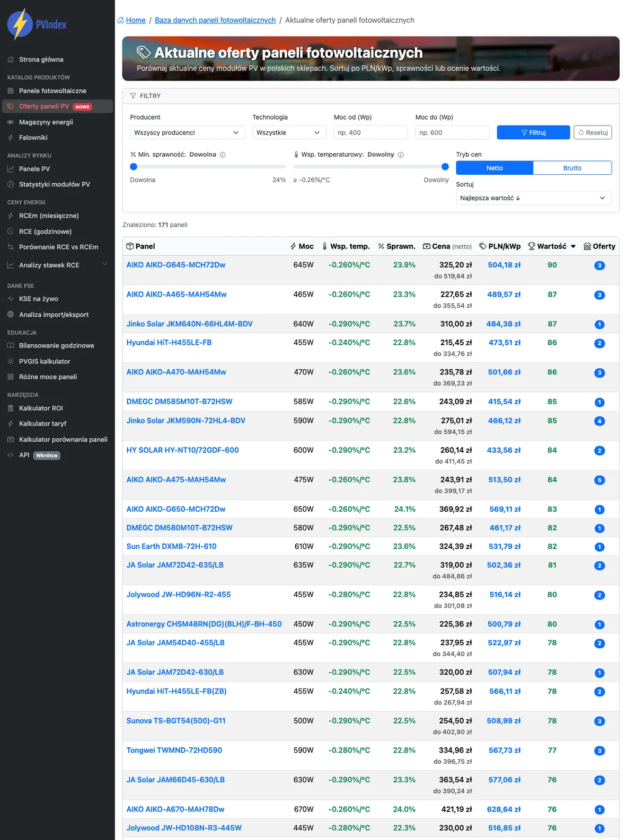Click the Filtruj button
636x840 pixels.
click(533, 132)
